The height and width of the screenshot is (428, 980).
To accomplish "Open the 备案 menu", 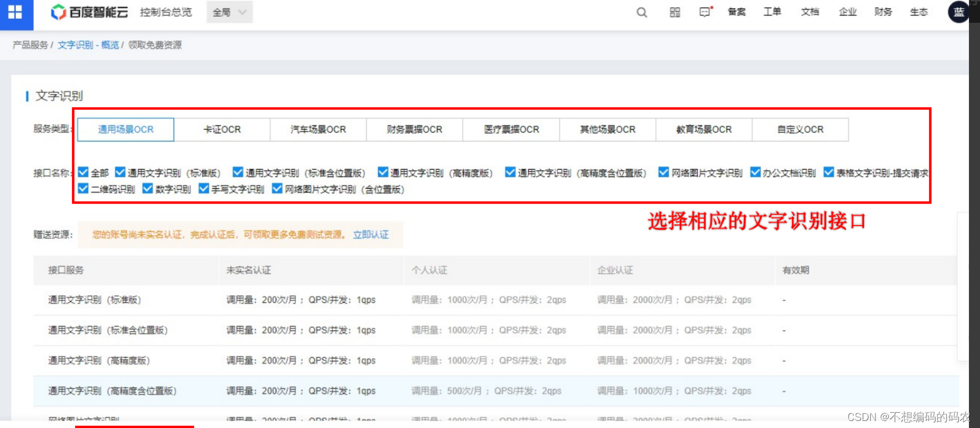I will [x=736, y=12].
